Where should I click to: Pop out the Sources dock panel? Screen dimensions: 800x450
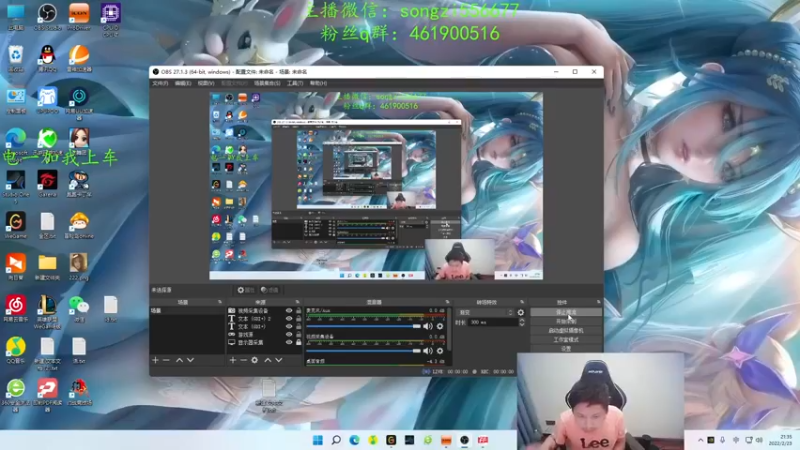tap(297, 302)
